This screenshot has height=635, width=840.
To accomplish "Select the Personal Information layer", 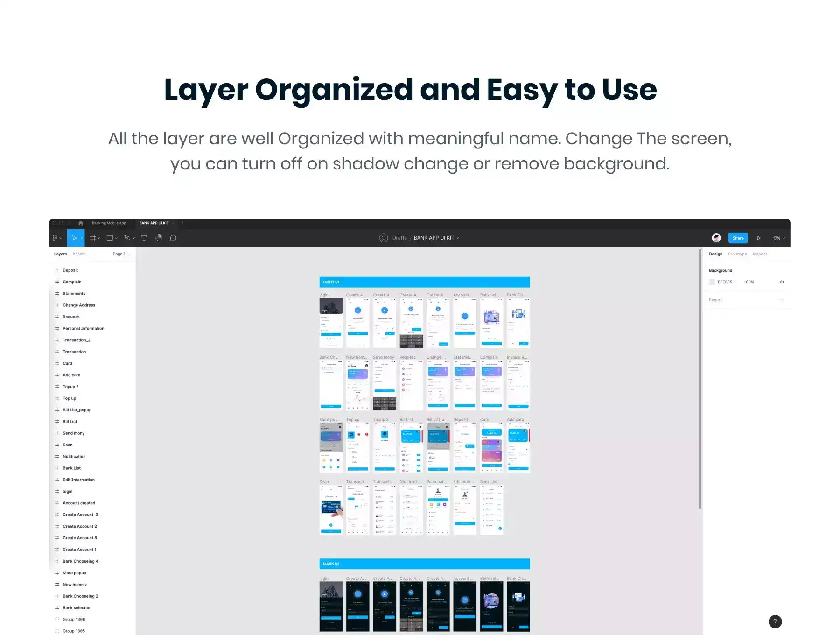I will [x=84, y=329].
